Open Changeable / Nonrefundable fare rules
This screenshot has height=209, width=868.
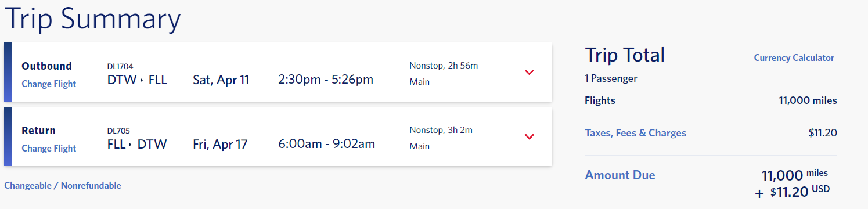pyautogui.click(x=63, y=186)
